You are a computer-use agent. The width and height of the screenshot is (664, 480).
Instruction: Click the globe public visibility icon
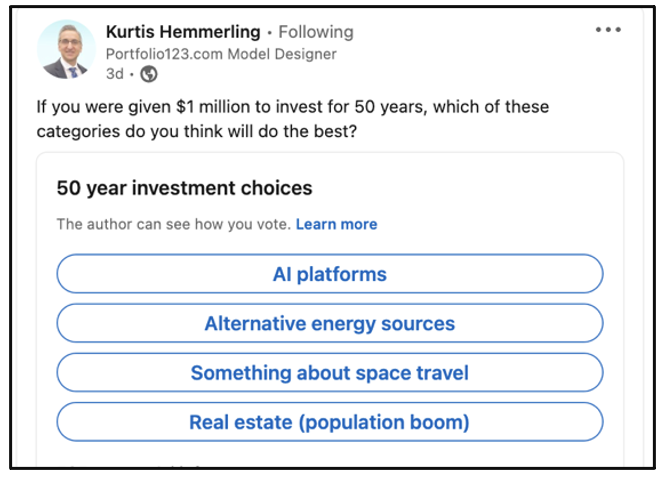149,74
